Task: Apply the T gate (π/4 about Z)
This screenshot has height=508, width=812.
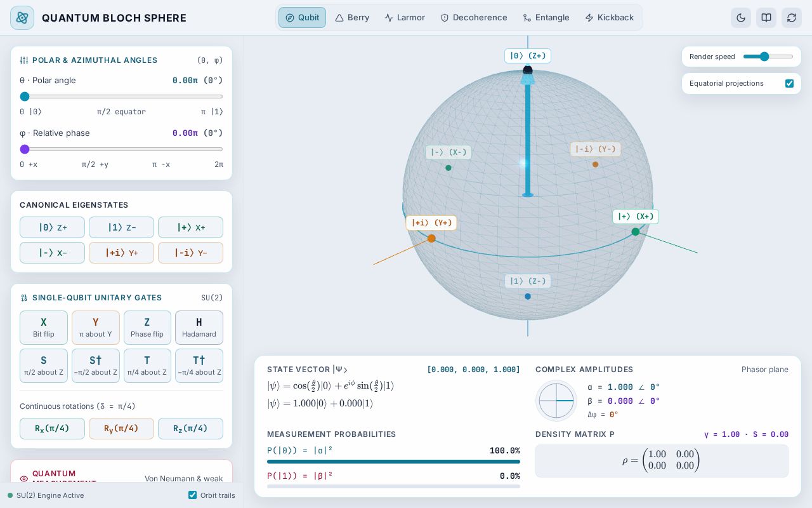Action: coord(147,366)
